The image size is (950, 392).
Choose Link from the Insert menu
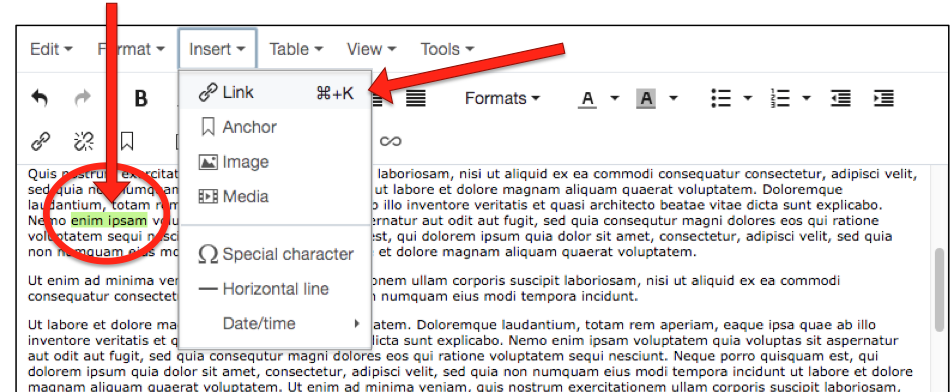click(x=276, y=93)
